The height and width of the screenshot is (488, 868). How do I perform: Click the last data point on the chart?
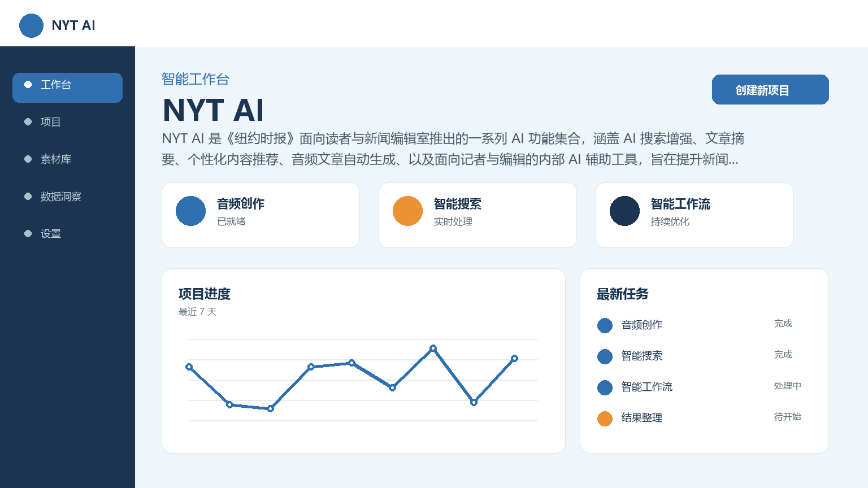click(x=514, y=358)
